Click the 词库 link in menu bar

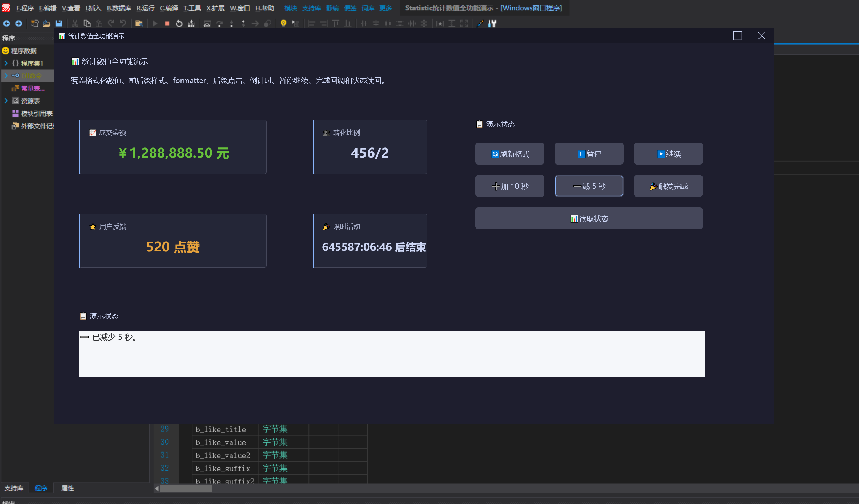pyautogui.click(x=368, y=8)
